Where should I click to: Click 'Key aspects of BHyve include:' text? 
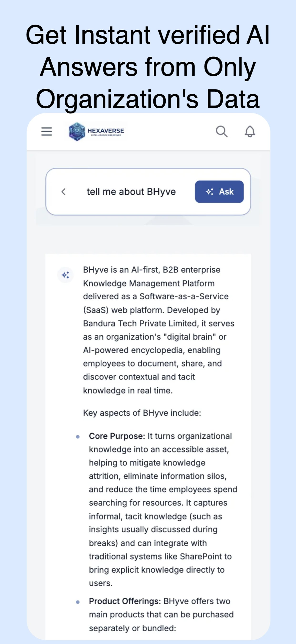pyautogui.click(x=142, y=413)
